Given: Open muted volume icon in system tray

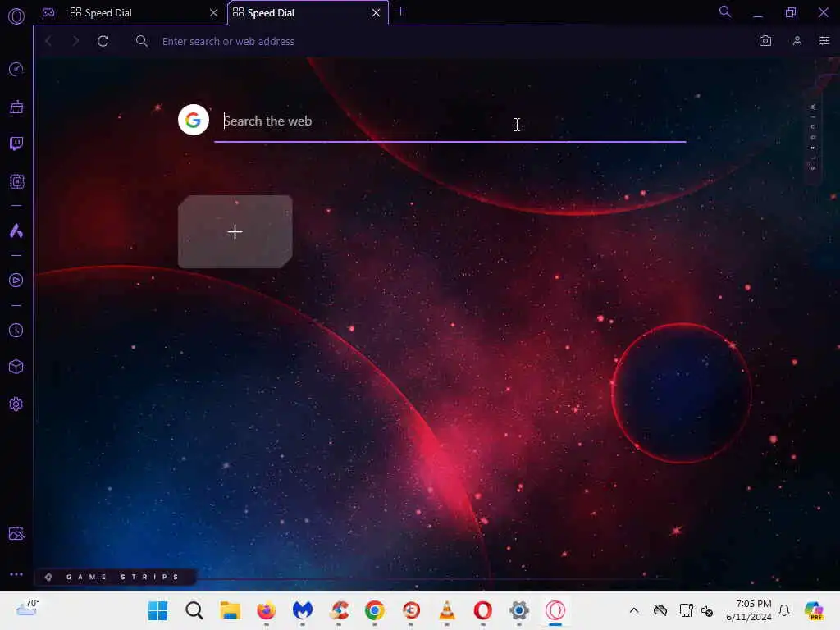Looking at the screenshot, I should (706, 610).
